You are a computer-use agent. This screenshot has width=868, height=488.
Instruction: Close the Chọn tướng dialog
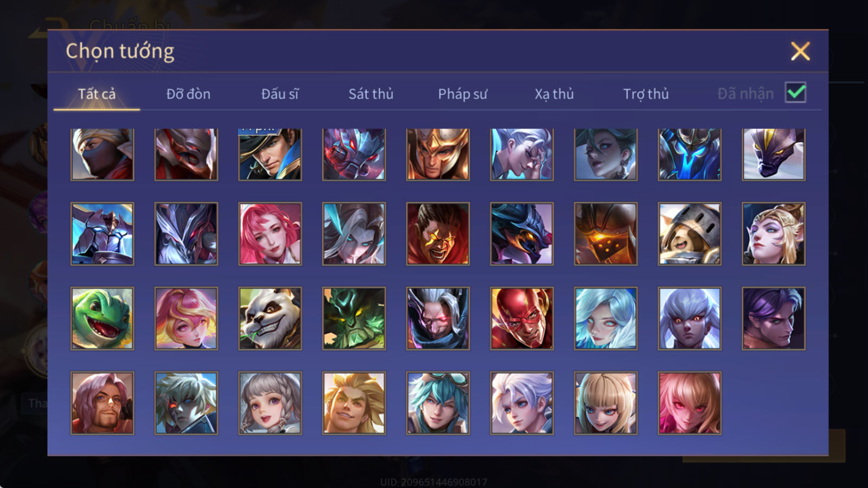(800, 52)
